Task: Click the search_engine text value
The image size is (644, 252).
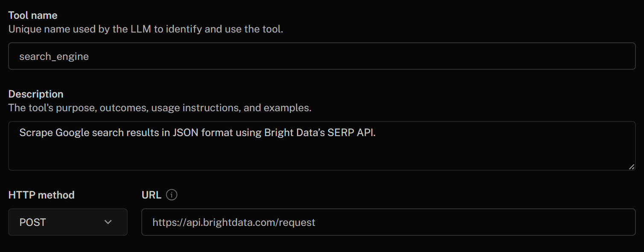Action: (53, 56)
